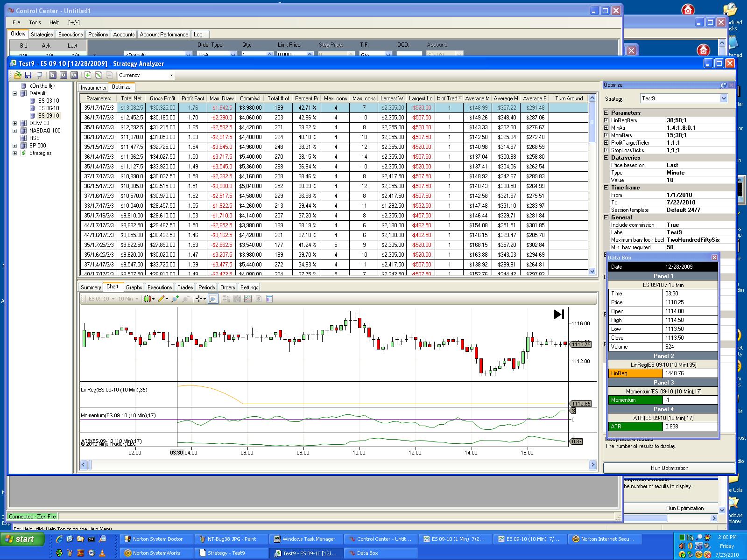Sort results by Profit Factor column header
This screenshot has height=560, width=747.
coord(193,98)
